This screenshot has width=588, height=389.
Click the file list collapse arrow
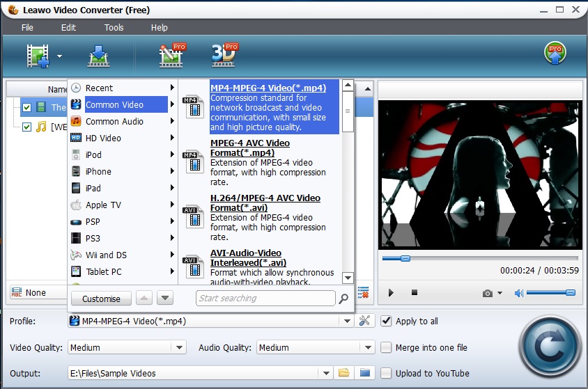(x=368, y=89)
